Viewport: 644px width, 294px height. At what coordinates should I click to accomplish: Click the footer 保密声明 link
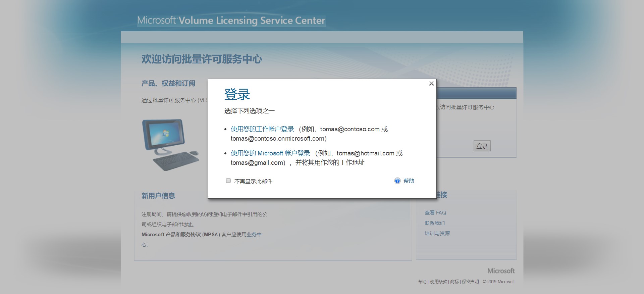click(470, 282)
